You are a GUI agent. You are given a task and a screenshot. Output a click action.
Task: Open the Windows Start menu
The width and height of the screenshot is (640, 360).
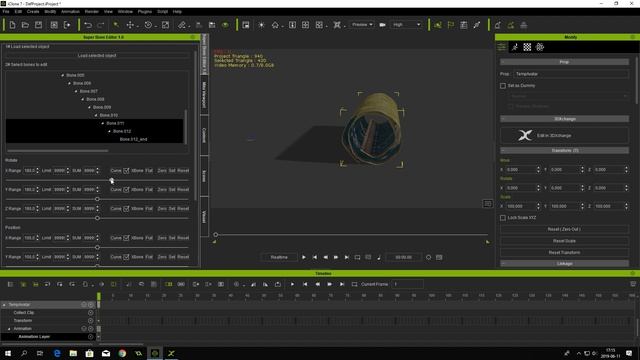click(8, 353)
